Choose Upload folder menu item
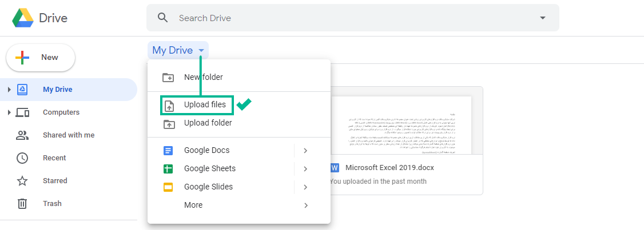The width and height of the screenshot is (644, 230). click(239, 123)
